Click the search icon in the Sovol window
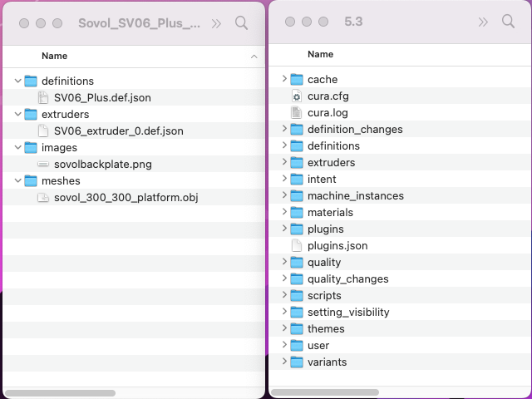 pyautogui.click(x=241, y=23)
